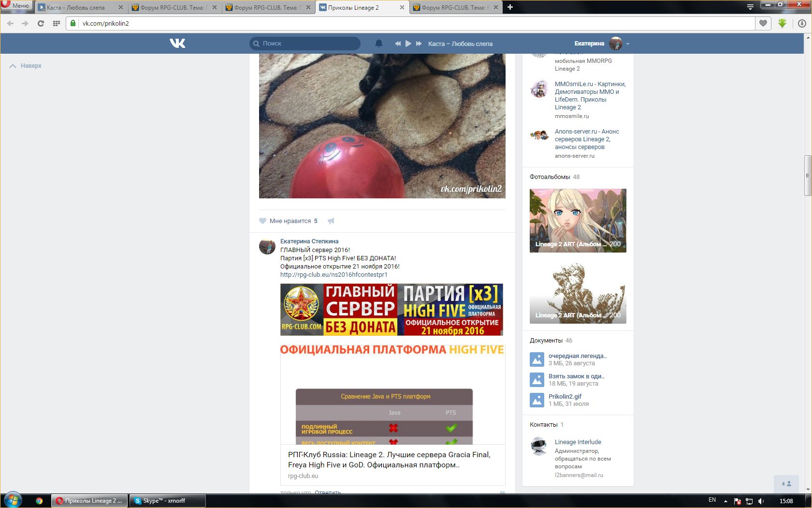
Task: Open the sepia warrior Lineage 2 ART album
Action: click(x=578, y=292)
